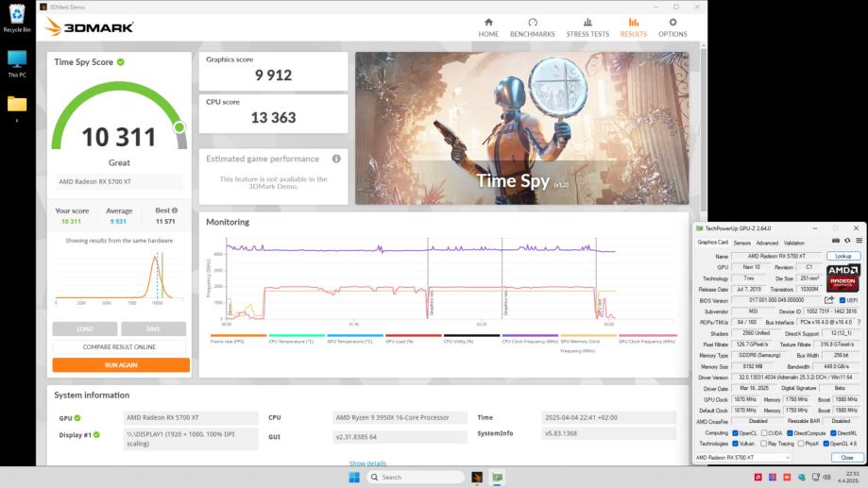Click the 3DMark taskbar icon
Screen dimensions: 868x488
[477, 477]
